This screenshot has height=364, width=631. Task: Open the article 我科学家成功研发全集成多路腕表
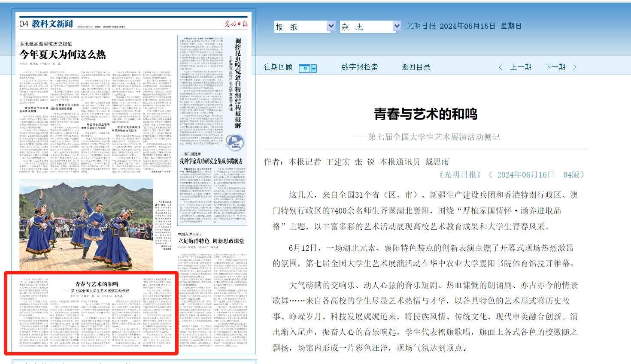[x=211, y=161]
